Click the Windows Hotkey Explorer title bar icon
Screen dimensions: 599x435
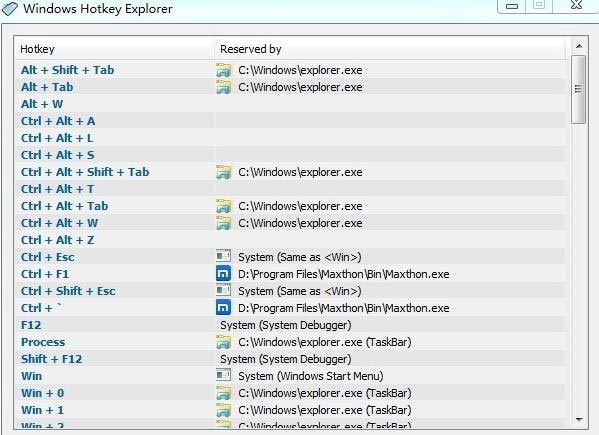10,8
